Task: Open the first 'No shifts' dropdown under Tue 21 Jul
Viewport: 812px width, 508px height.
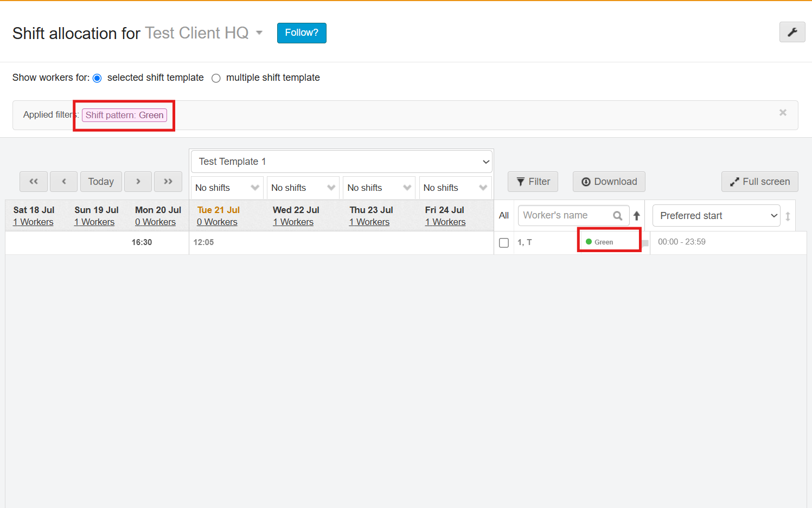Action: pyautogui.click(x=227, y=188)
